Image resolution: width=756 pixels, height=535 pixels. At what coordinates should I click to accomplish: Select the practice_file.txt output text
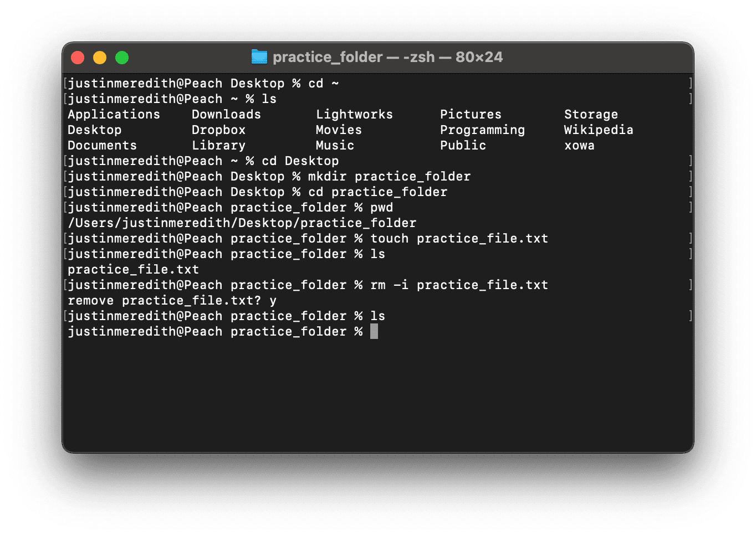click(x=133, y=269)
